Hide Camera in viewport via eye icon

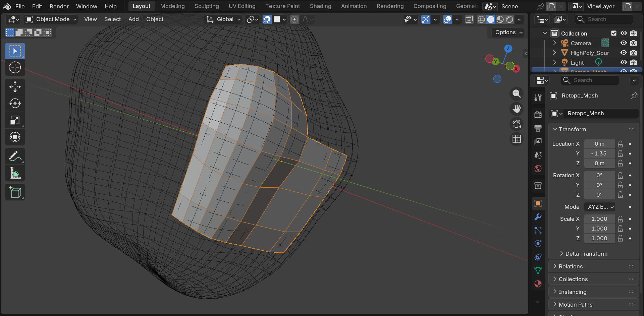pos(624,43)
